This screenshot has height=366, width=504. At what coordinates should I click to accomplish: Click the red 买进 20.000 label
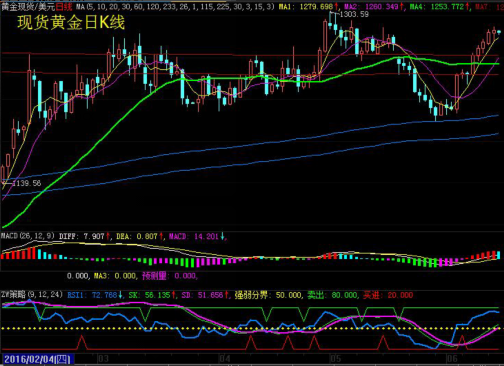[x=388, y=295]
